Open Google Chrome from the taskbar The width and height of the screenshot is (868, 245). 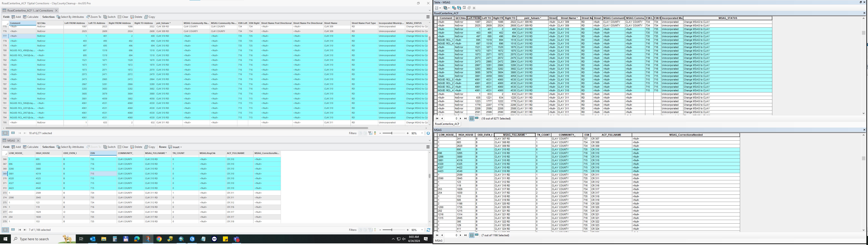coord(159,239)
